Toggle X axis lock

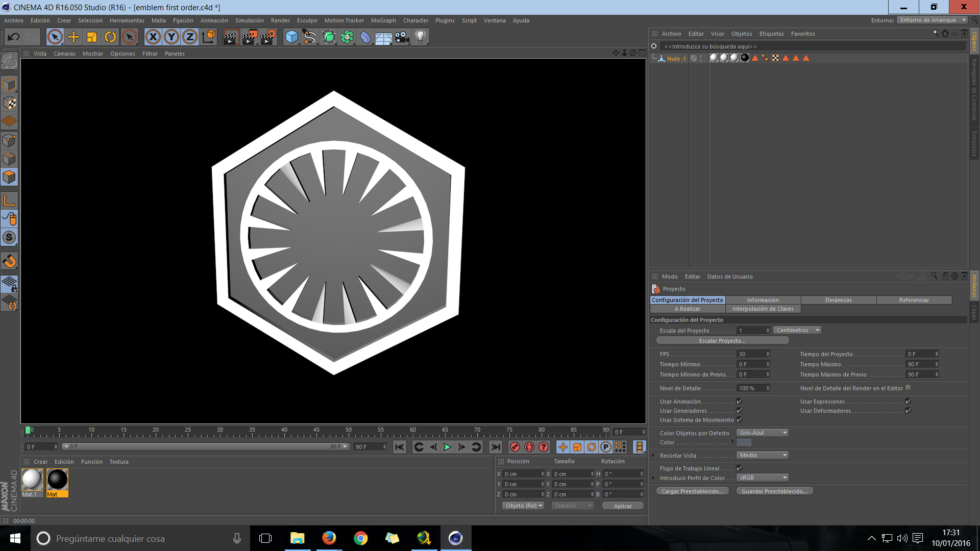coord(153,37)
